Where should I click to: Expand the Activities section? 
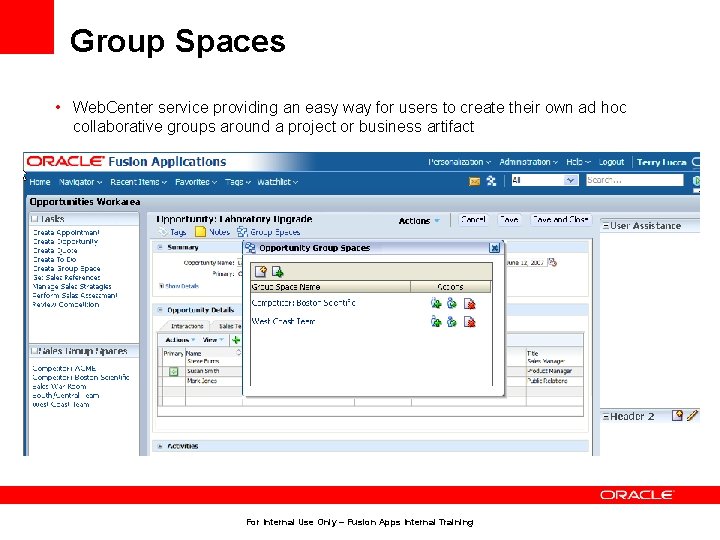pos(160,446)
